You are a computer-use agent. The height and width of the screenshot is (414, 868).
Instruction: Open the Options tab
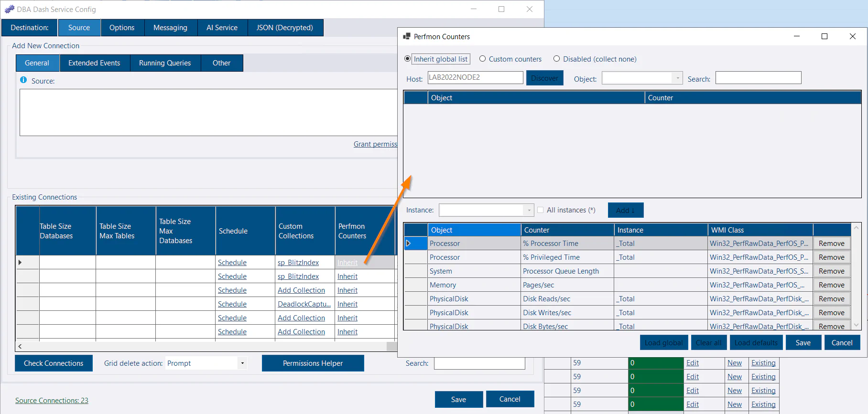tap(122, 28)
